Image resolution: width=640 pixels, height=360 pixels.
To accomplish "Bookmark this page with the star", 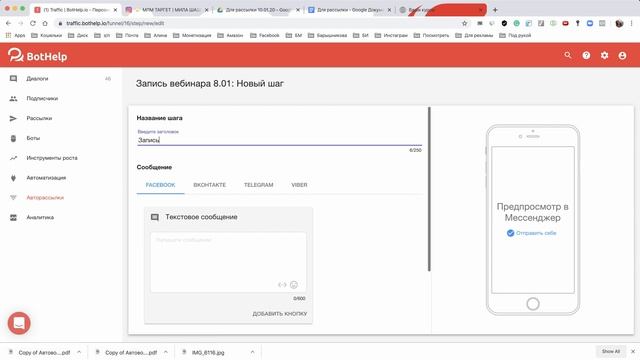I will click(464, 23).
